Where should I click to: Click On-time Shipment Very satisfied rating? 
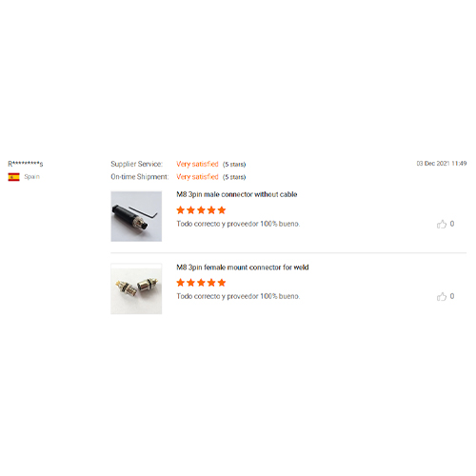click(x=197, y=177)
